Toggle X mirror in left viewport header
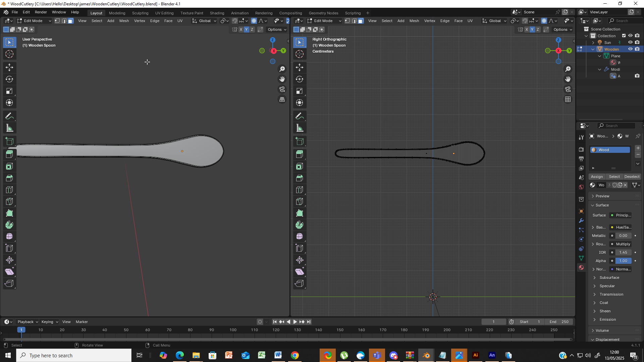The image size is (644, 362). point(240,29)
